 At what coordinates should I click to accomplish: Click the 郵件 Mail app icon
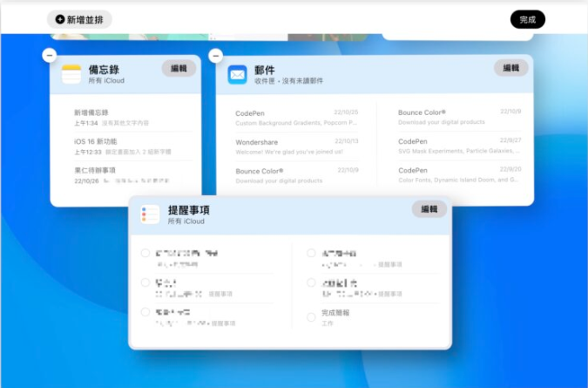(x=237, y=75)
